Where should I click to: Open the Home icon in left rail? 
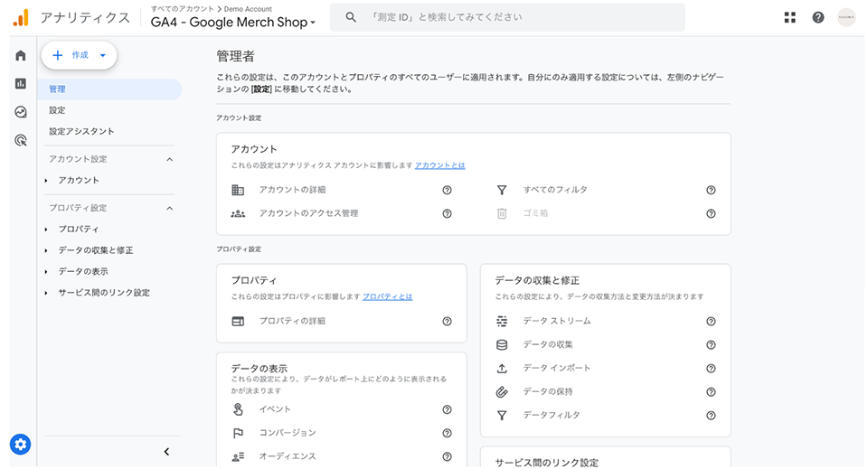[21, 55]
